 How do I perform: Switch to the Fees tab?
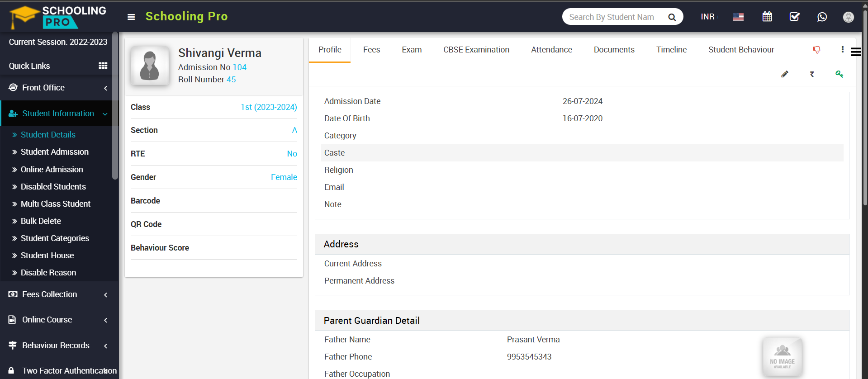(x=371, y=50)
